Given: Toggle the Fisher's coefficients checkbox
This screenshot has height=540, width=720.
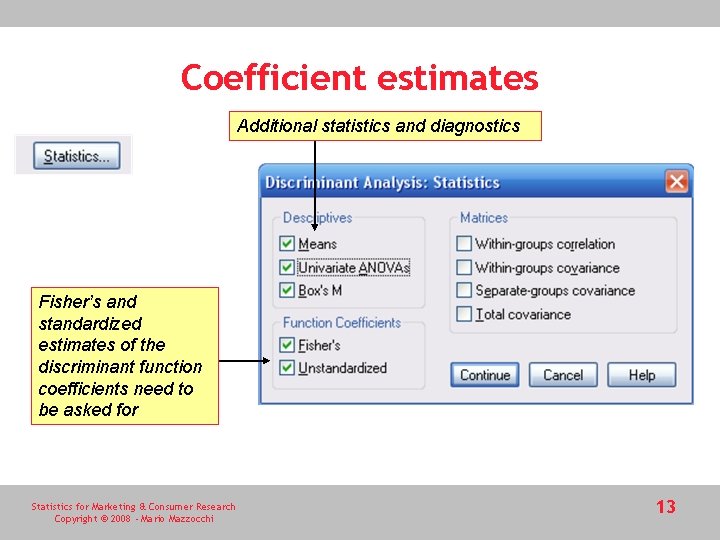Looking at the screenshot, I should [x=287, y=345].
